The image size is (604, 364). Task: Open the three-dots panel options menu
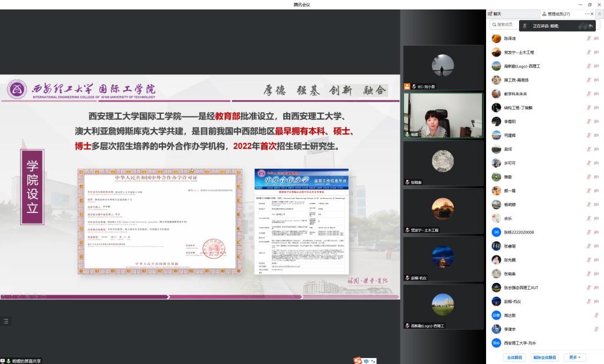point(587,14)
